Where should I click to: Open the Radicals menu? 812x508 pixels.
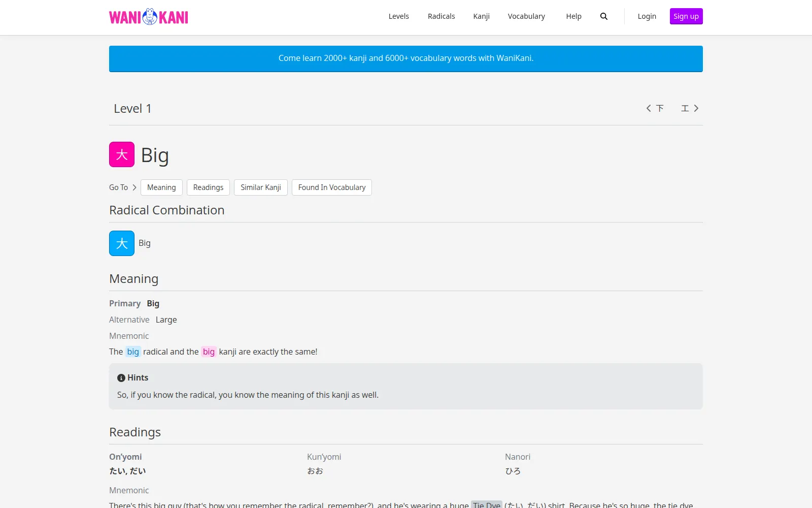click(x=442, y=16)
